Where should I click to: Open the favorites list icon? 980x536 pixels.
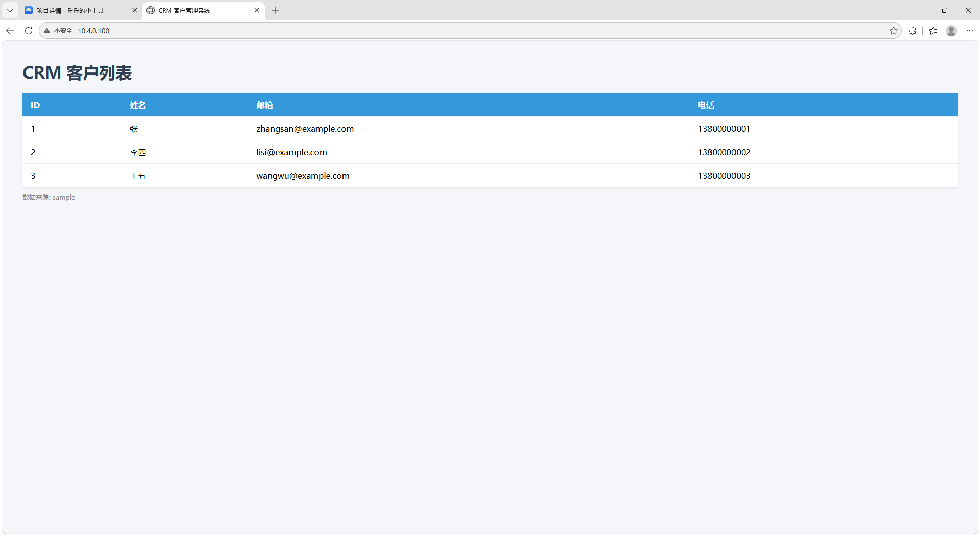point(933,31)
